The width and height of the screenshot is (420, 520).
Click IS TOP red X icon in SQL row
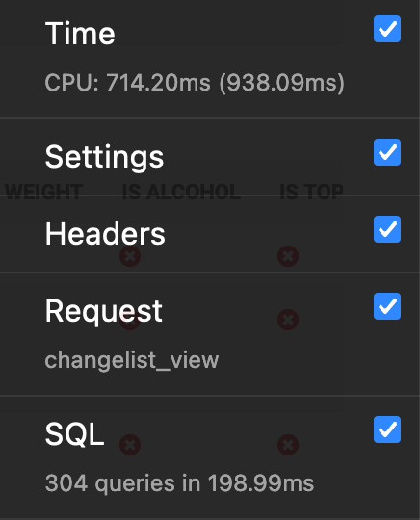tap(288, 445)
